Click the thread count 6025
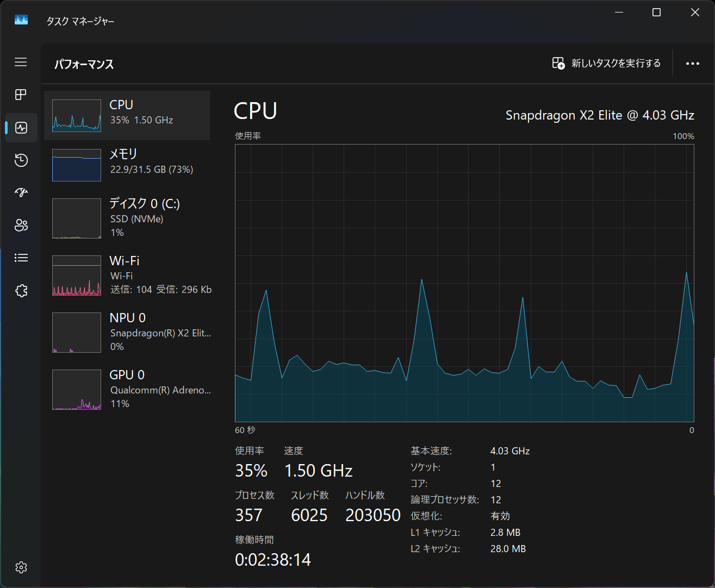Image resolution: width=715 pixels, height=588 pixels. click(309, 515)
